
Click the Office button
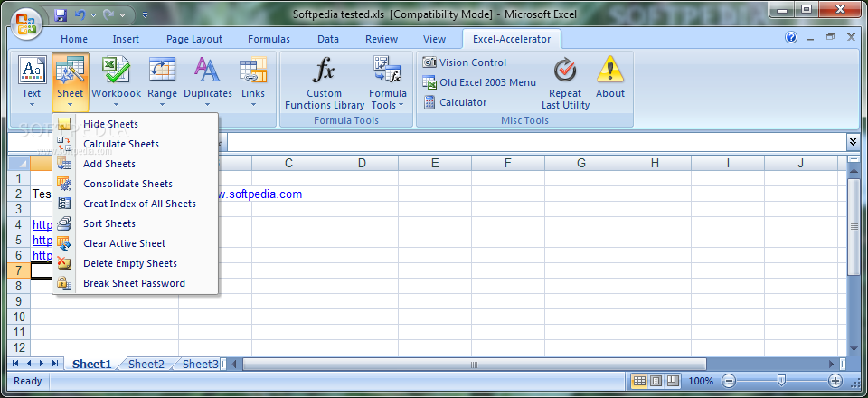click(x=26, y=24)
